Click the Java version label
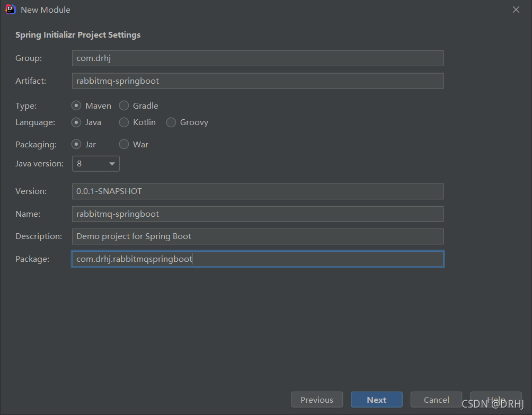The image size is (532, 415). 39,164
